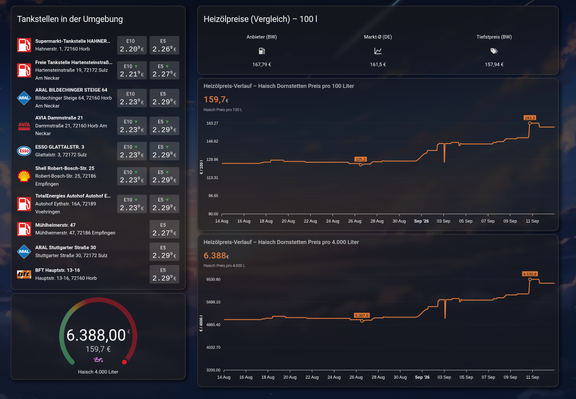The width and height of the screenshot is (576, 399).
Task: Click E5 price tile for ESSO Glattalstr.
Action: click(x=164, y=151)
